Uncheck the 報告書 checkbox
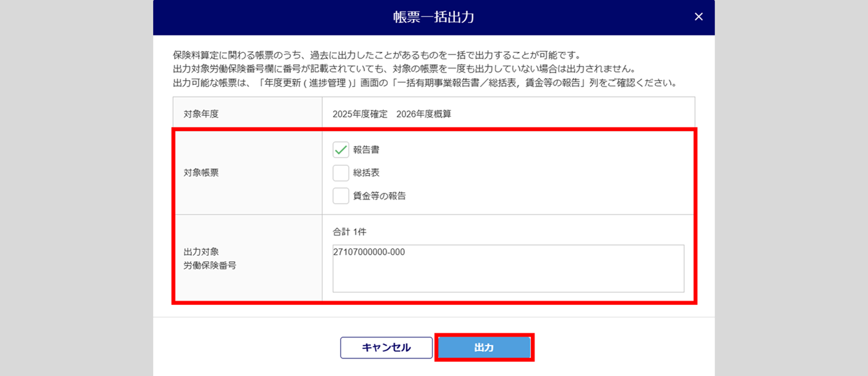The image size is (868, 376). [341, 149]
